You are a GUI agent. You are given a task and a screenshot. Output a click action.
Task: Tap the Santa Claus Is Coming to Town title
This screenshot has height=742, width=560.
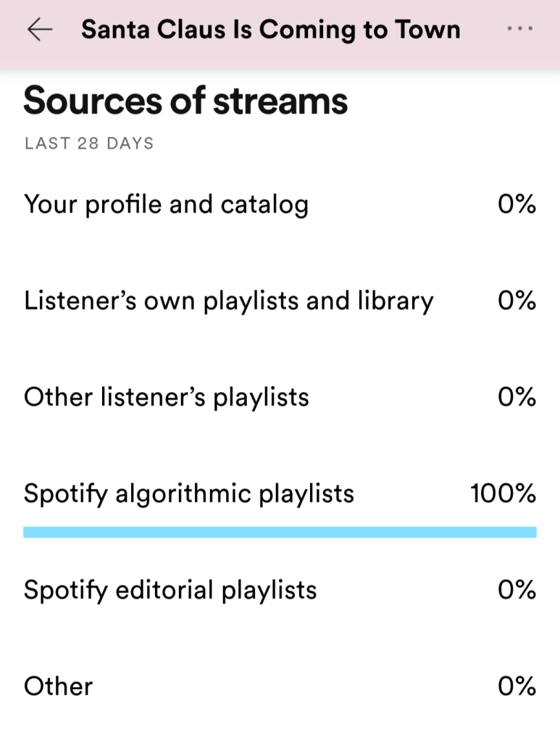(x=270, y=30)
